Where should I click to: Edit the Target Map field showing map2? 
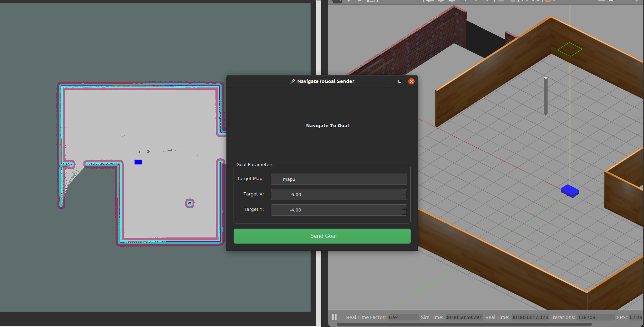pos(339,179)
